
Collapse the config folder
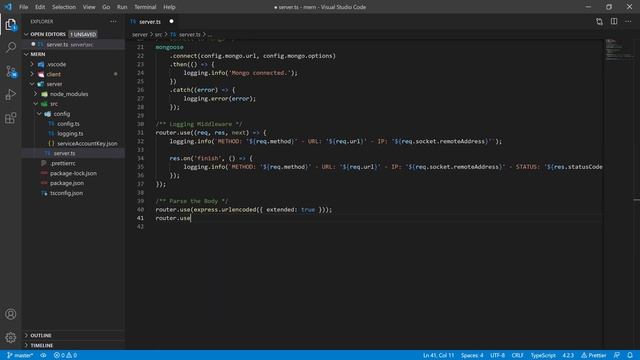tap(39, 114)
